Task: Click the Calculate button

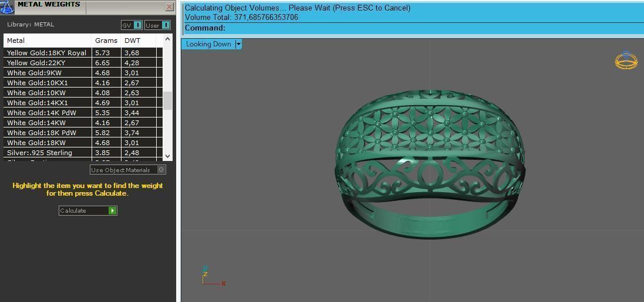Action: (x=88, y=210)
